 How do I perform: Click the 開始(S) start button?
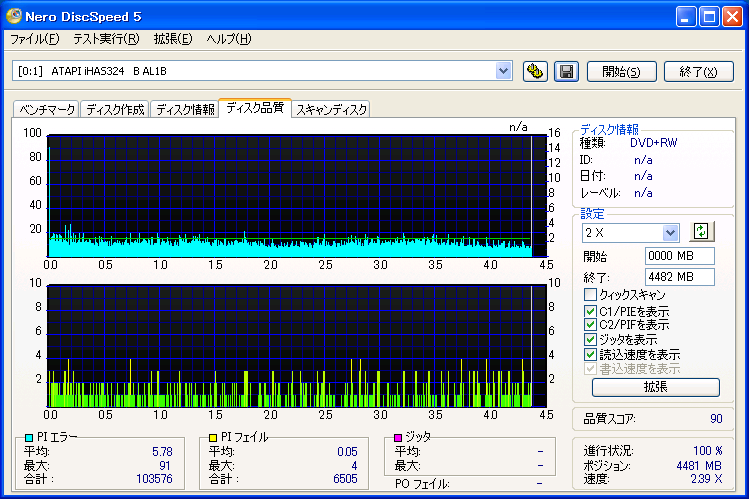[621, 72]
